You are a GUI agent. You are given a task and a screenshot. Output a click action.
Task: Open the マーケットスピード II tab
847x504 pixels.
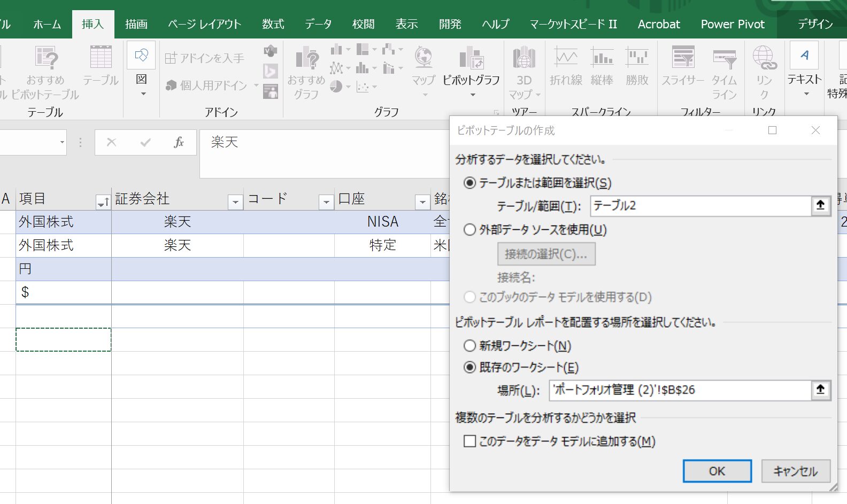573,24
